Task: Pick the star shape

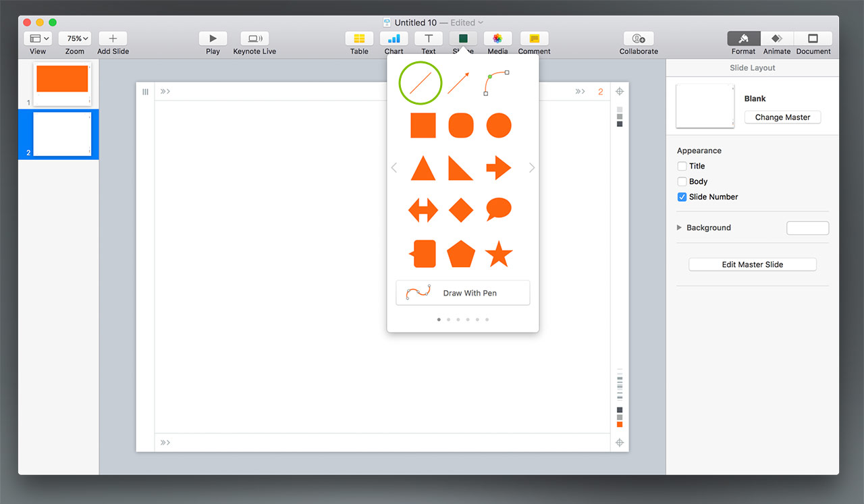Action: pos(499,254)
